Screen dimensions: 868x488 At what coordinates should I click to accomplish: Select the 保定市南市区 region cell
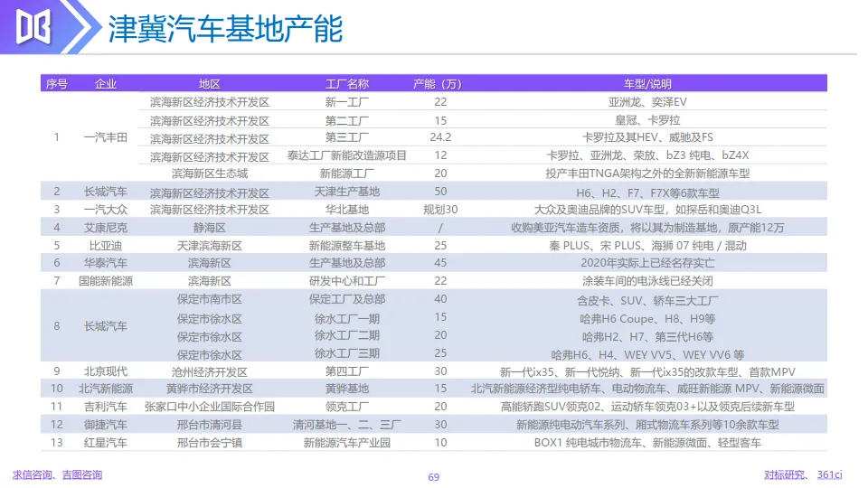209,299
